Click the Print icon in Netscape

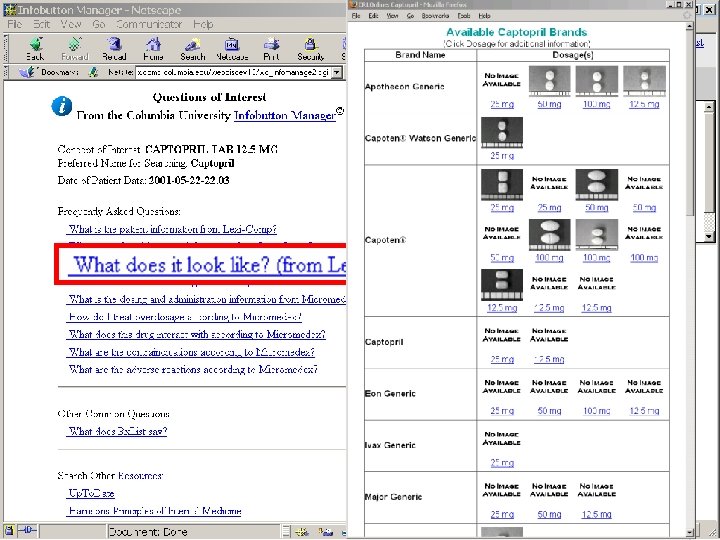pyautogui.click(x=271, y=49)
